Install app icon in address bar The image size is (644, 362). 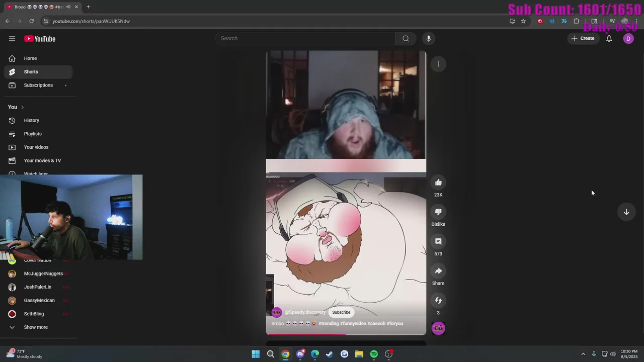tap(512, 21)
